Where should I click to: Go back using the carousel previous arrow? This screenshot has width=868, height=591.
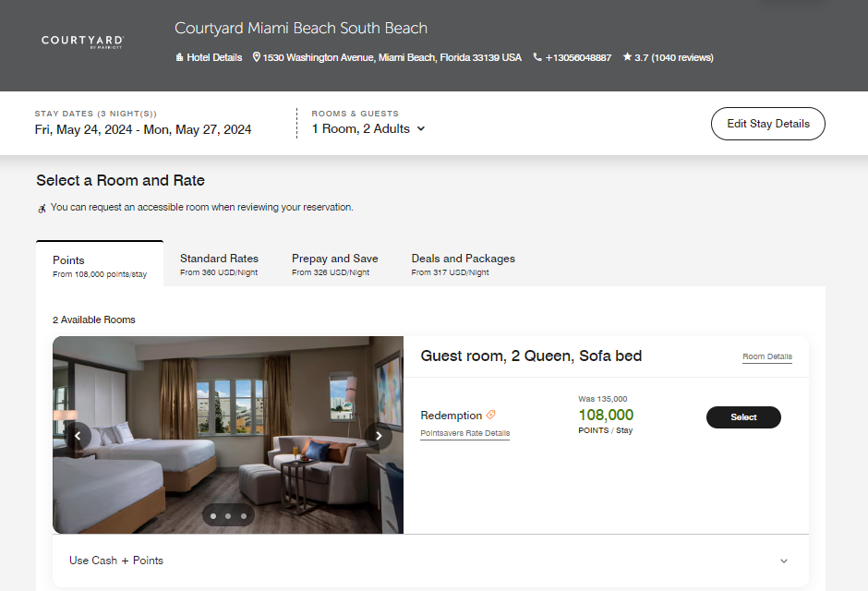(78, 435)
